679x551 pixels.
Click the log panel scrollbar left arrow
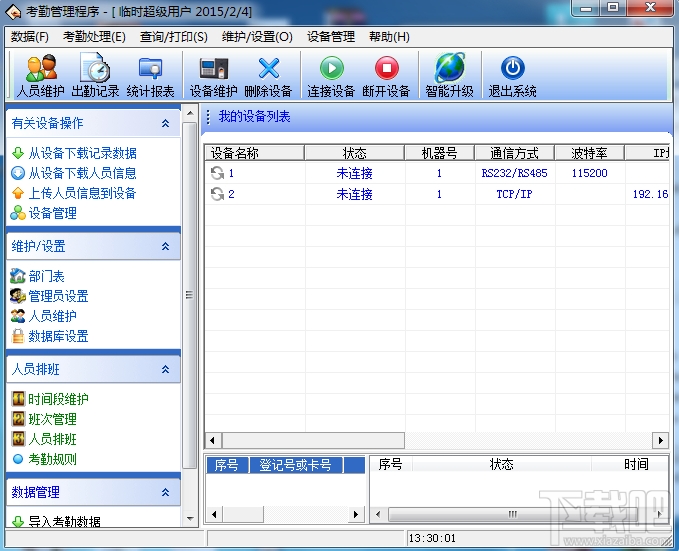pos(378,514)
